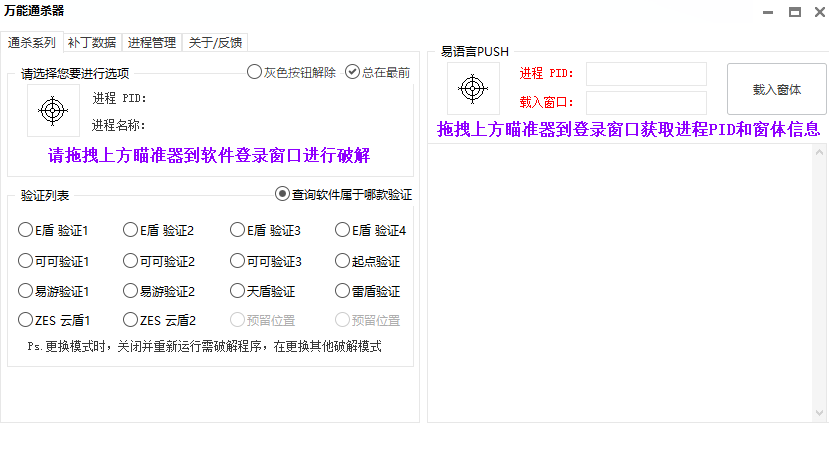Screen dimensions: 829x449
Task: Click scrollbar down arrow in right panel
Action: click(819, 413)
